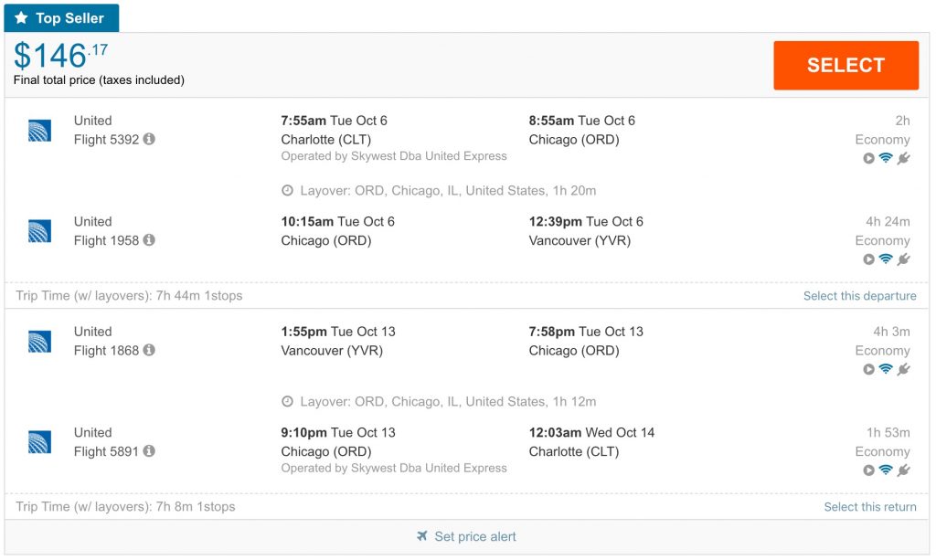The image size is (936, 560).
Task: Click power outlet icon on Flight 5392
Action: click(x=903, y=158)
